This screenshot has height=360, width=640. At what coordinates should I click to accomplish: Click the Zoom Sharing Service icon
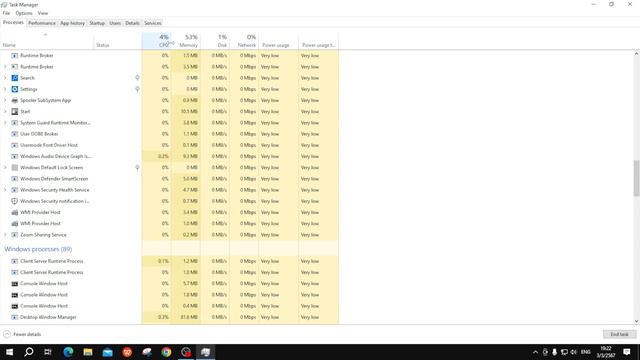click(x=15, y=235)
